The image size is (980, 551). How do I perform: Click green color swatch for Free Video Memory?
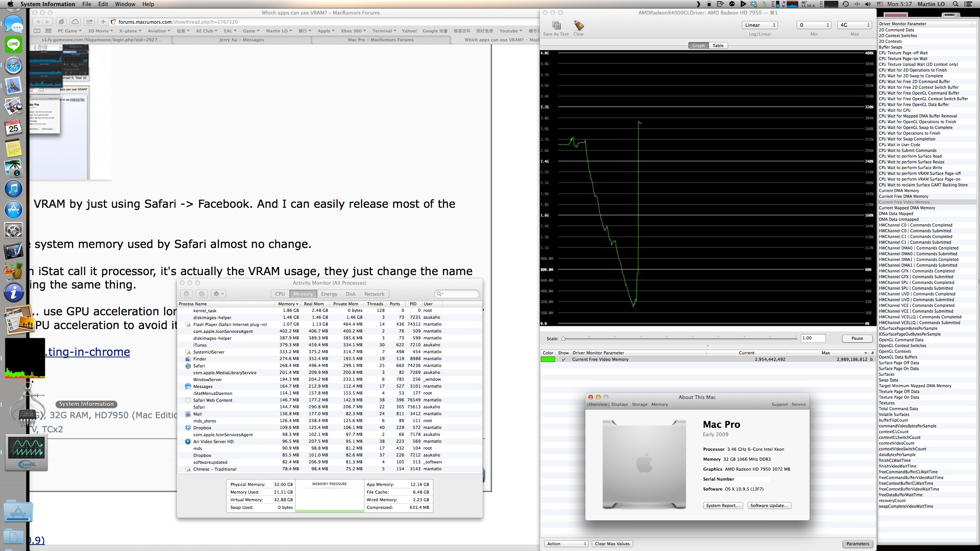tap(548, 359)
